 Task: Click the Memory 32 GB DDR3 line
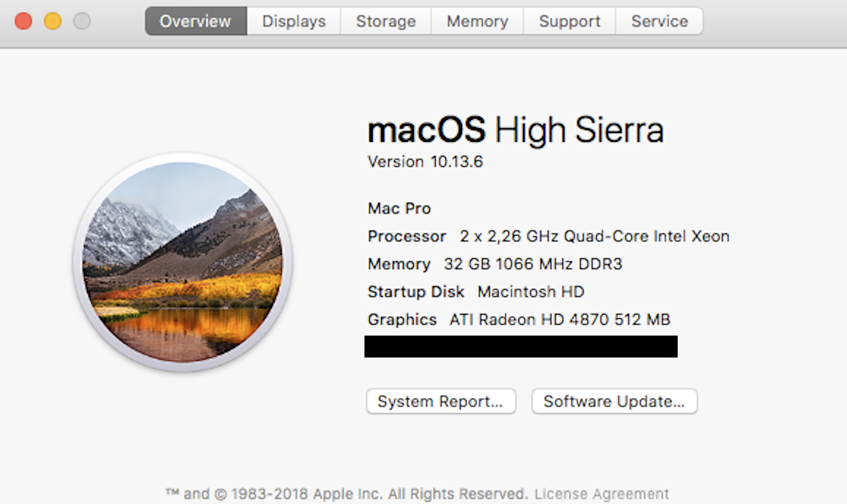[x=495, y=264]
